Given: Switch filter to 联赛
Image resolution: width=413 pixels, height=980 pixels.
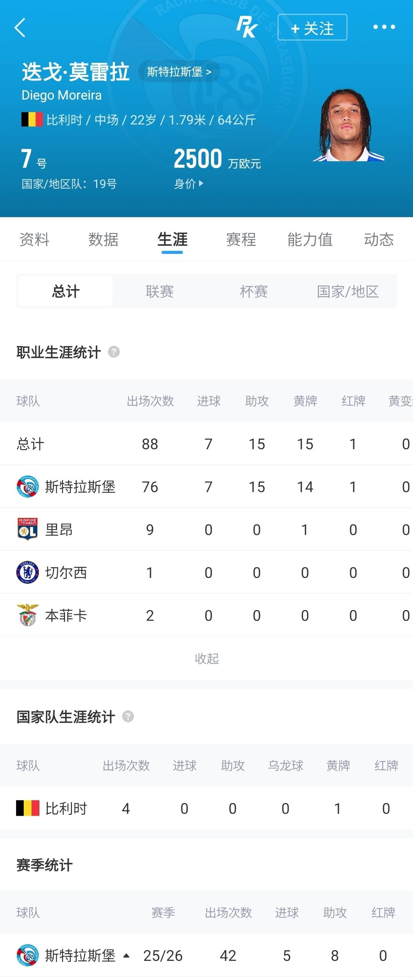Looking at the screenshot, I should 160,291.
